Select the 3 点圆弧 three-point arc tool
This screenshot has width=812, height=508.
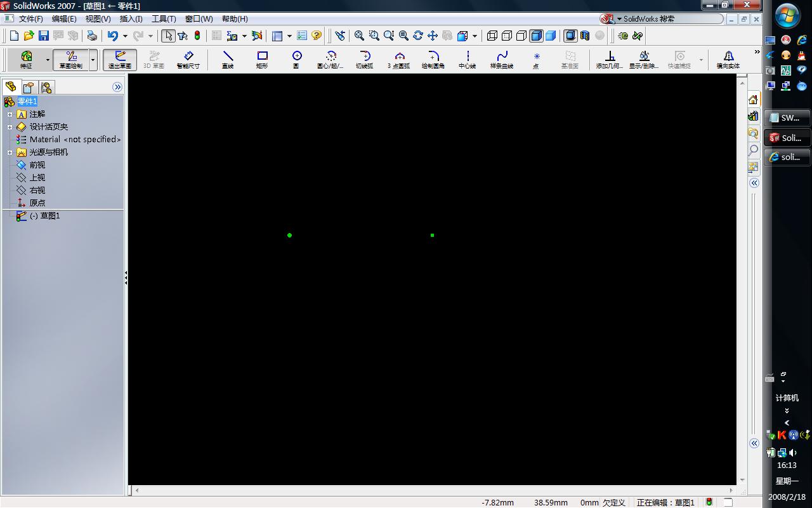(399, 60)
